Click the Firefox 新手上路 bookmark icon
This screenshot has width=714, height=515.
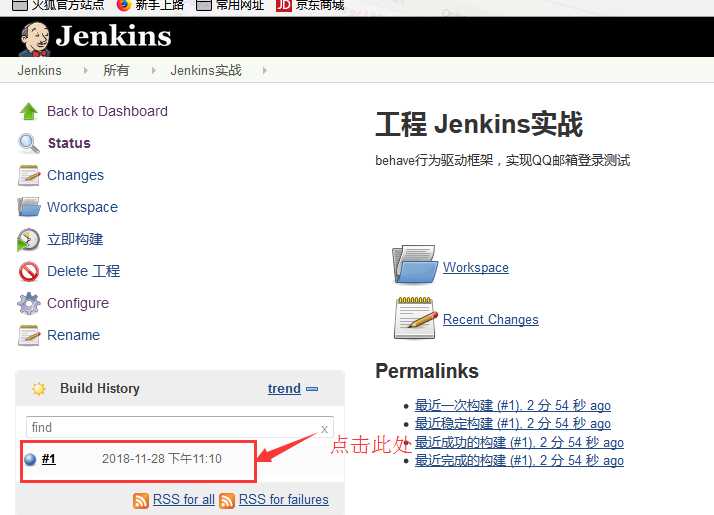tap(123, 5)
